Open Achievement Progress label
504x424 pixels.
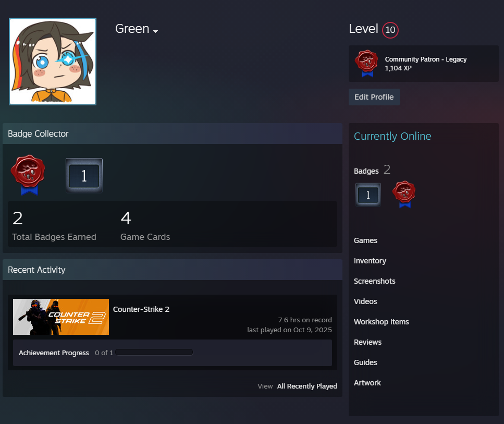[54, 353]
